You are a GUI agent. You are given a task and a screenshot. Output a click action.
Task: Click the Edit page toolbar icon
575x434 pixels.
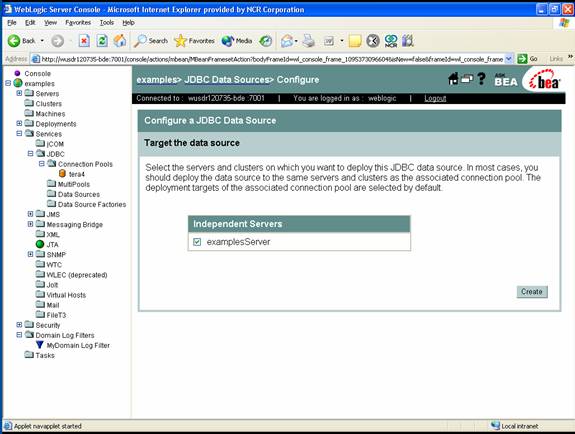click(x=329, y=41)
